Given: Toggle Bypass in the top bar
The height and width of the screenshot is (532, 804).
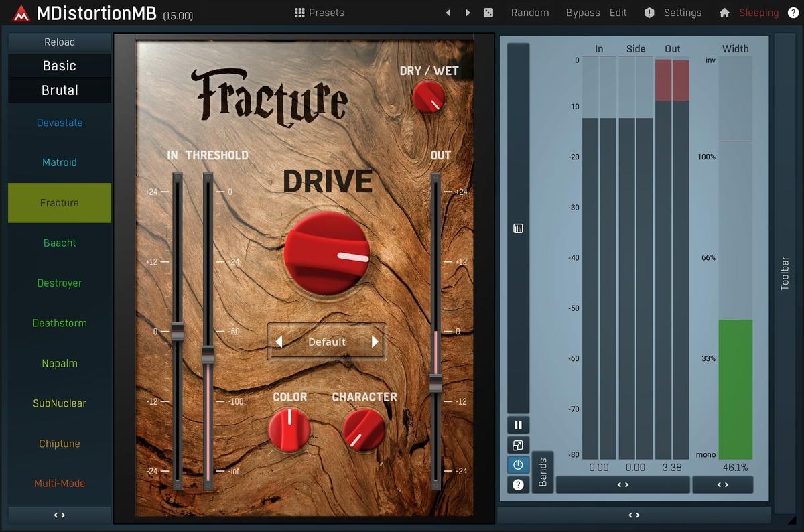Looking at the screenshot, I should 583,13.
